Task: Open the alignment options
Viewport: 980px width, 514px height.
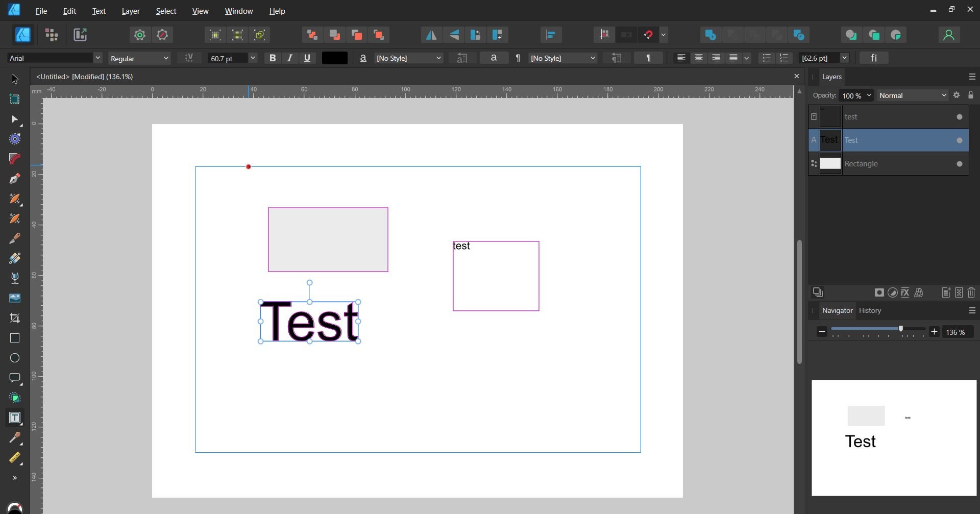Action: [551, 35]
